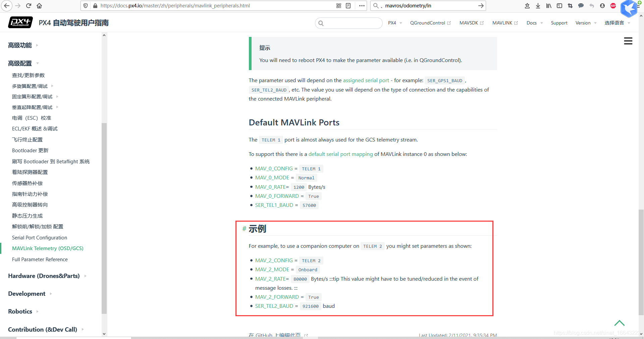The image size is (644, 339).
Task: Expand 垂直起降配置/调试 sidebar item
Action: (35, 107)
